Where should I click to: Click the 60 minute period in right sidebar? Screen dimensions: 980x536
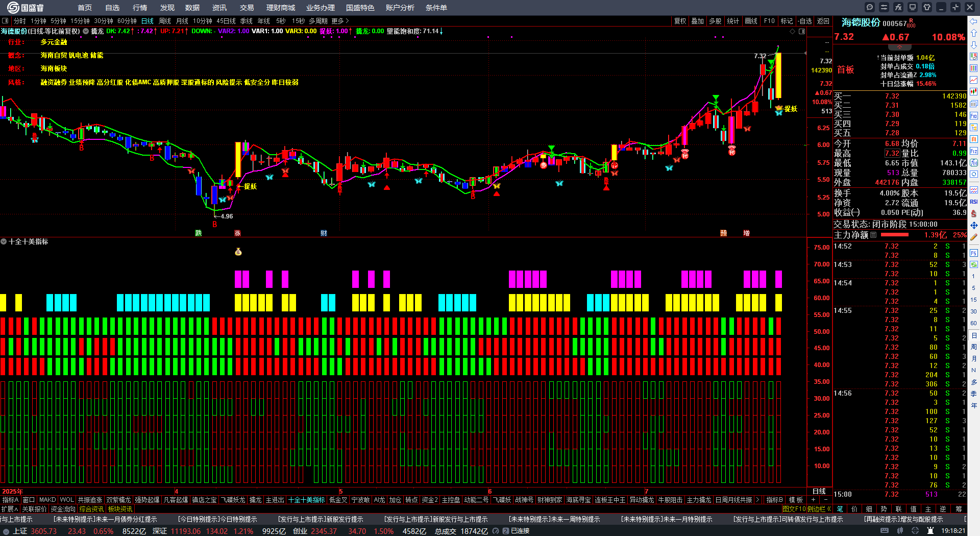tap(974, 323)
